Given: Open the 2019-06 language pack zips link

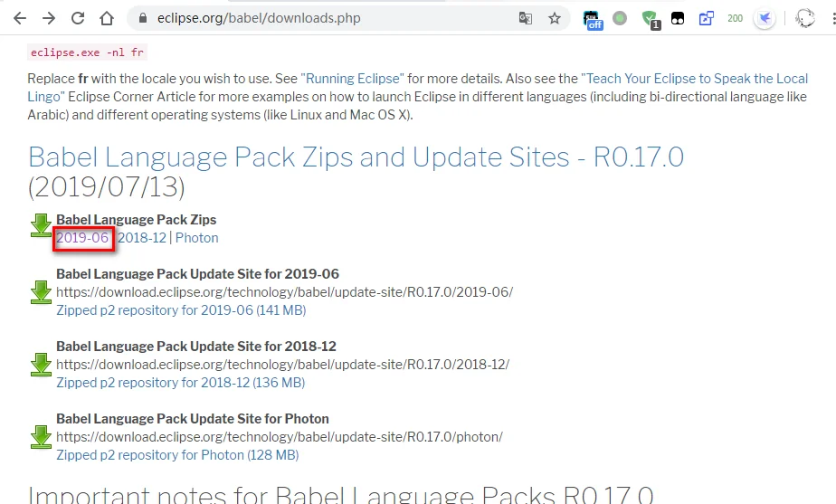Looking at the screenshot, I should (82, 238).
